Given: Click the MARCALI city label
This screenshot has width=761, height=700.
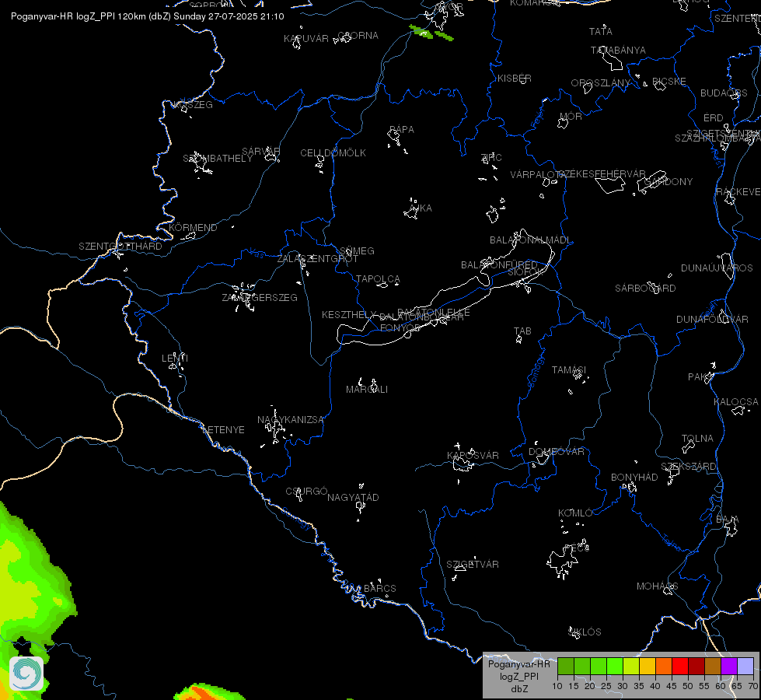Looking at the screenshot, I should click(x=367, y=390).
